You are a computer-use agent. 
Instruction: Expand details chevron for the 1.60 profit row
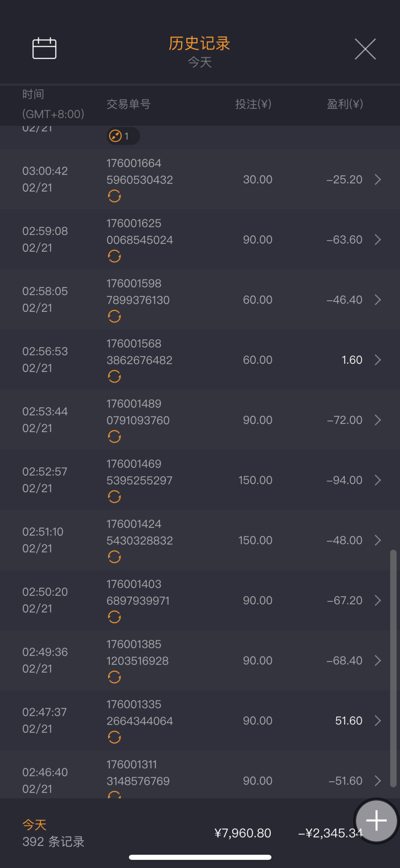378,360
